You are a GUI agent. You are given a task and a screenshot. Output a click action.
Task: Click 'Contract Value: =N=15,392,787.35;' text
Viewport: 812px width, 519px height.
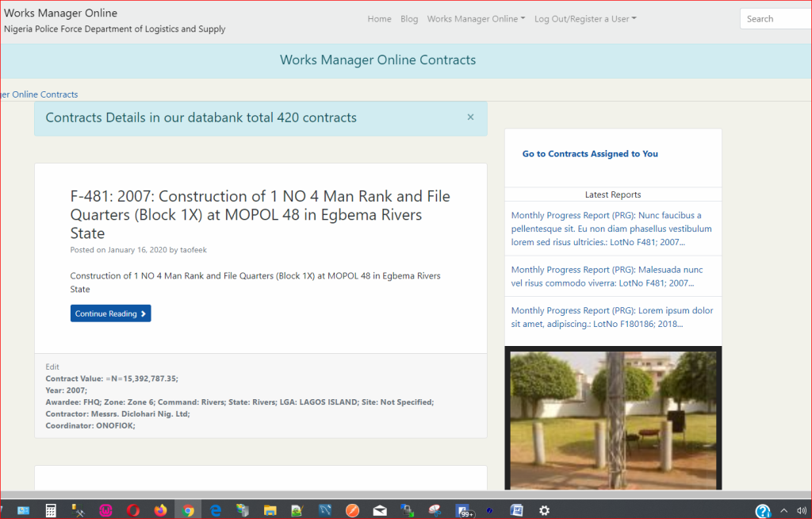pos(112,379)
